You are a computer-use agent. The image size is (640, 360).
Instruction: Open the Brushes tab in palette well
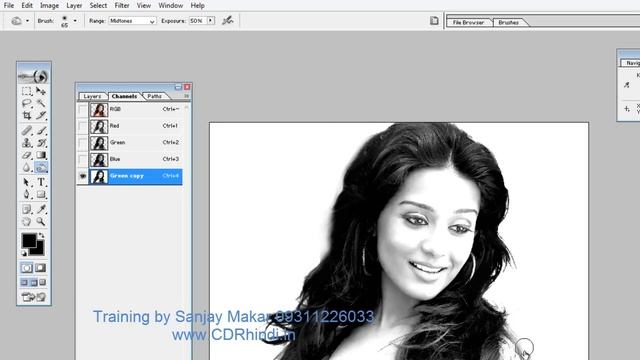click(x=509, y=22)
